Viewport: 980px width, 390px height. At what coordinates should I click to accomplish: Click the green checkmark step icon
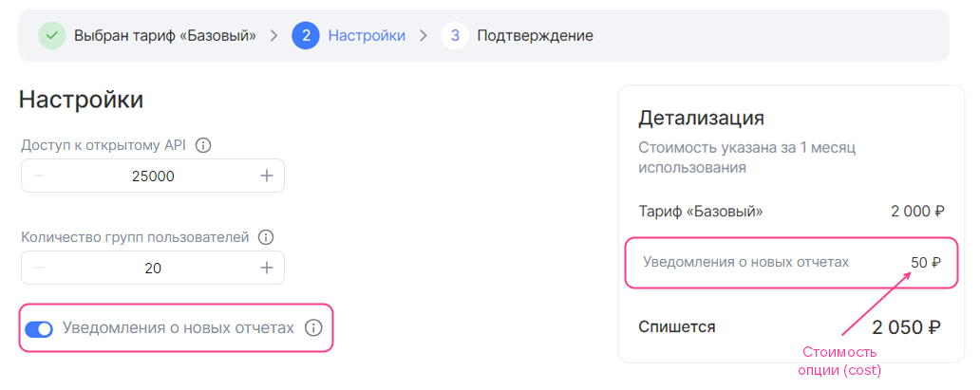52,36
